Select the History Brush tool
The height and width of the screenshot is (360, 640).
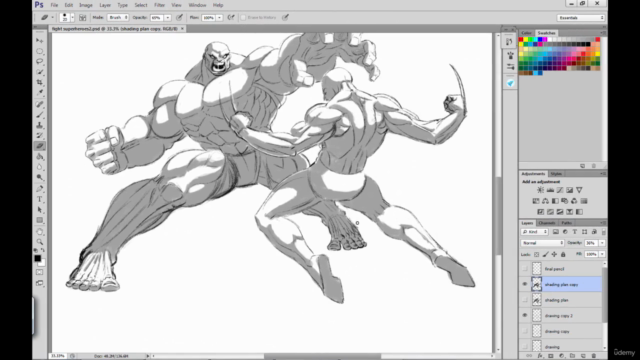pos(40,136)
